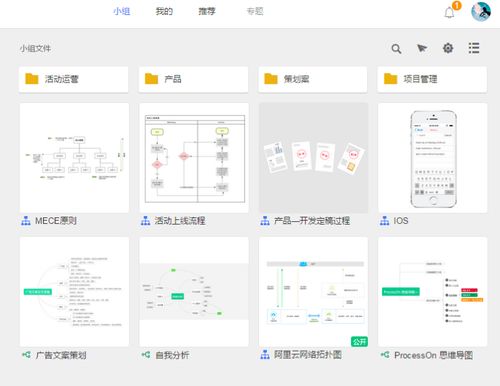Click the search magnifier icon
This screenshot has height=386, width=500.
tap(396, 49)
